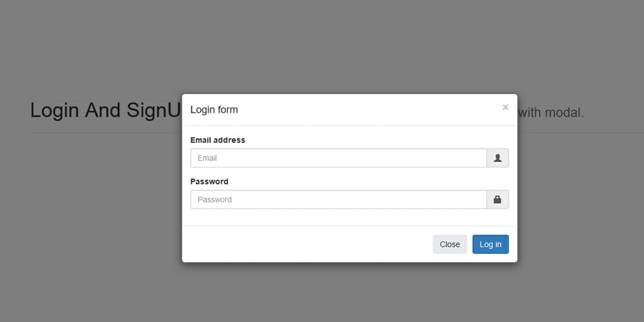Focus the Email input field
The image size is (644, 322).
coord(338,158)
